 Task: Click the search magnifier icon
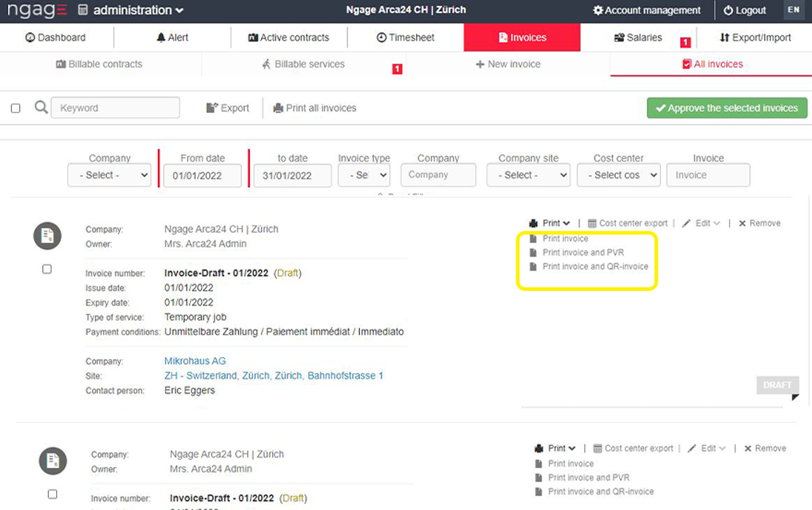click(41, 108)
